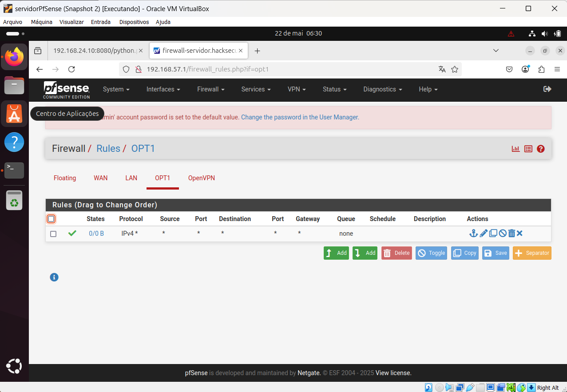This screenshot has height=392, width=567.
Task: Open a new Firefox tab
Action: pos(257,51)
